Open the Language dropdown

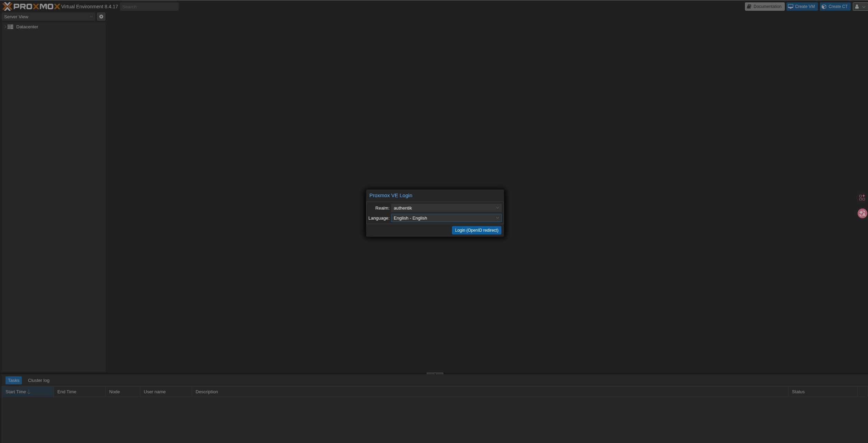coord(446,218)
